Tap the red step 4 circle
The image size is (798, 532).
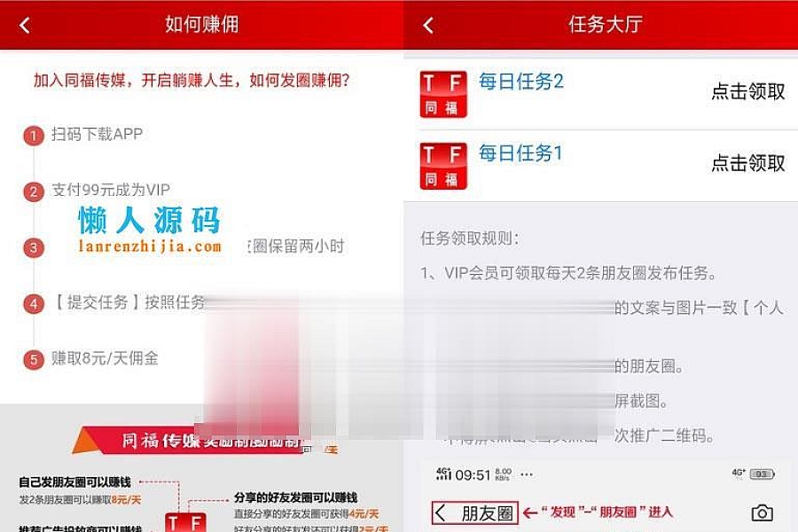pyautogui.click(x=34, y=304)
